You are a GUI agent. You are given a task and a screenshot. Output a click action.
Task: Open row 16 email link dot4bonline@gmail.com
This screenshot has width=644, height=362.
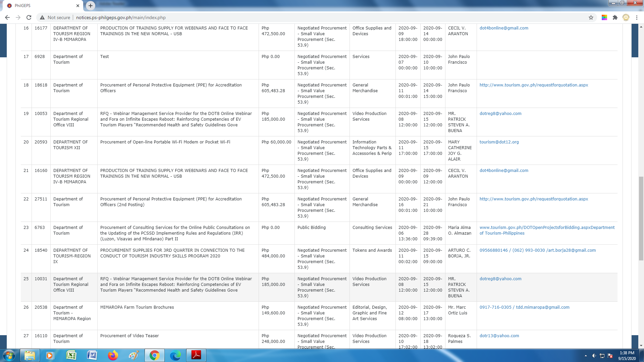pyautogui.click(x=504, y=28)
